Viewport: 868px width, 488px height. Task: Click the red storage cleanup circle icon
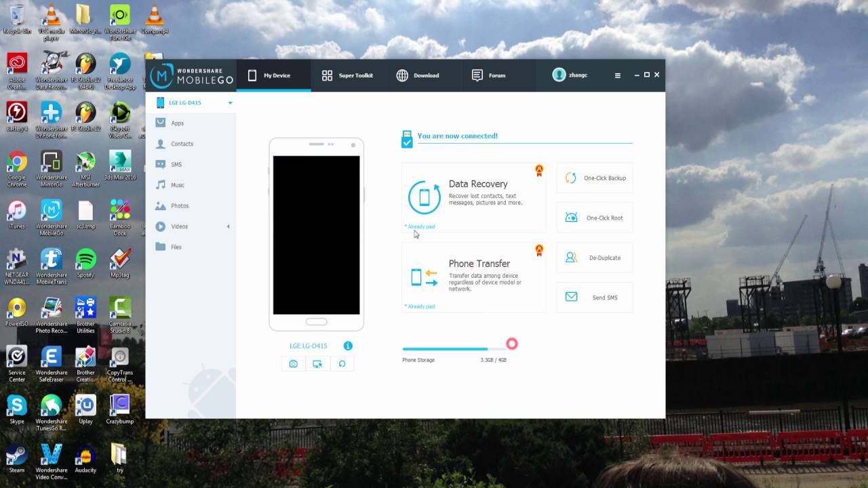pyautogui.click(x=512, y=344)
